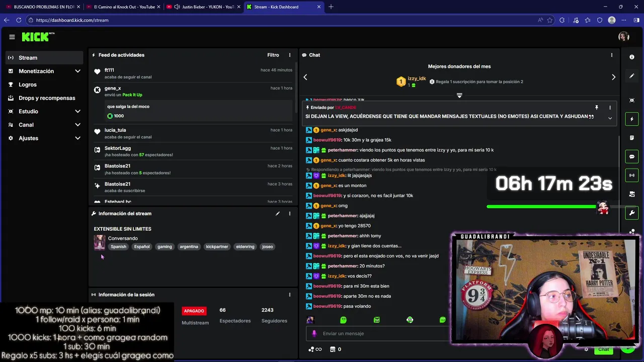Image resolution: width=644 pixels, height=362 pixels.
Task: Open Chat panel three-dot menu
Action: click(x=612, y=55)
